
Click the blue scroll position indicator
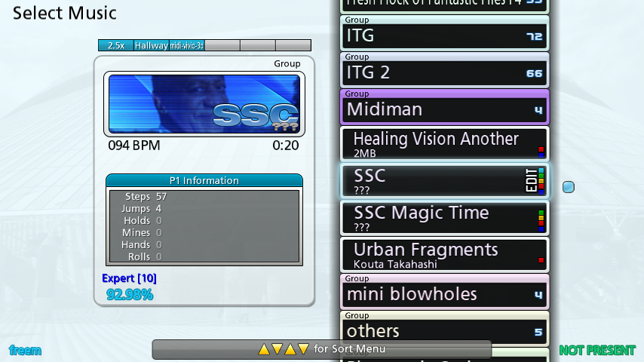(569, 187)
